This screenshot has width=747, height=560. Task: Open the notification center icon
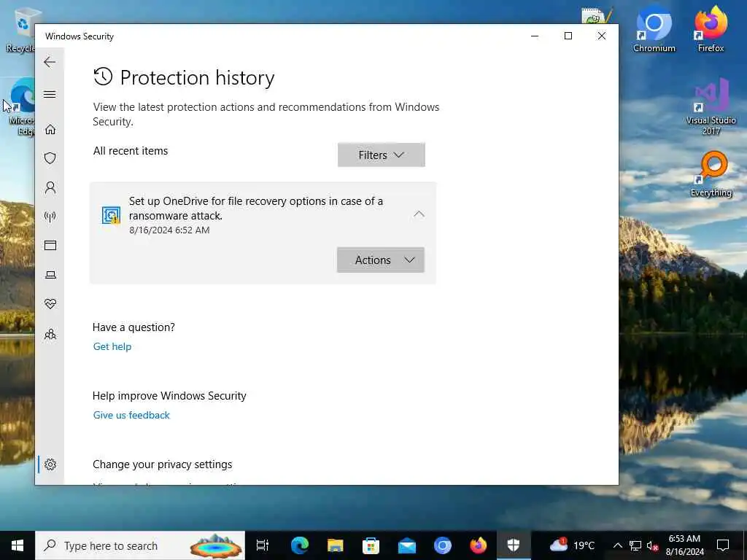click(x=723, y=545)
